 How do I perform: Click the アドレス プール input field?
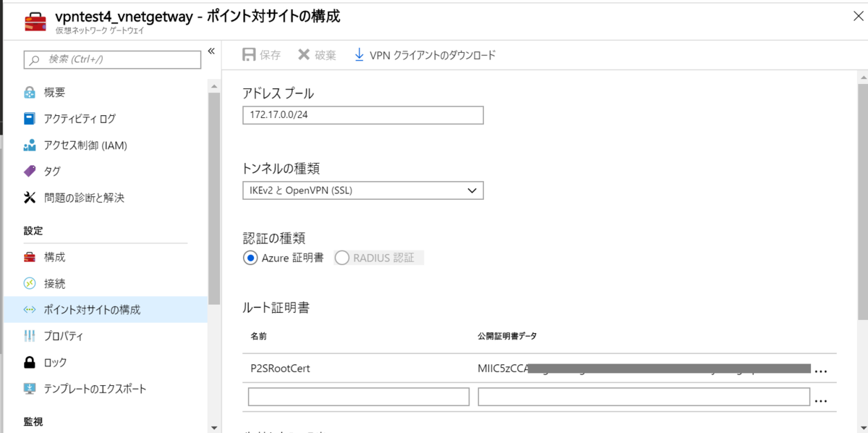pyautogui.click(x=363, y=115)
